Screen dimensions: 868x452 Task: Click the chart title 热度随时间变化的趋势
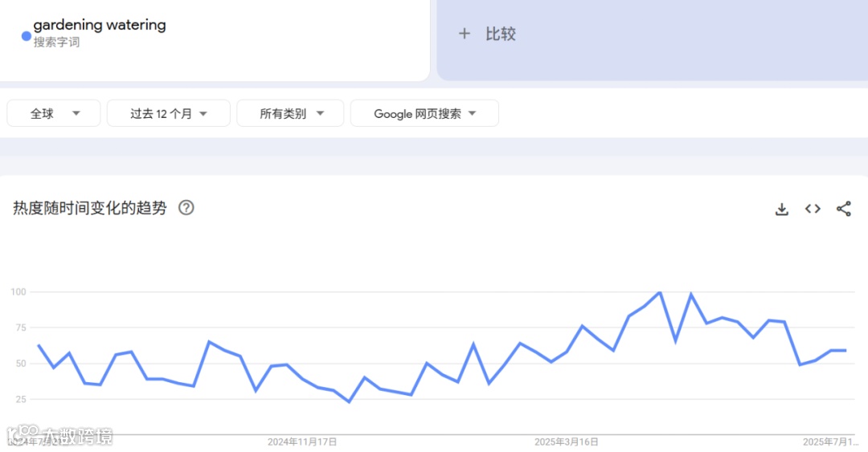90,207
